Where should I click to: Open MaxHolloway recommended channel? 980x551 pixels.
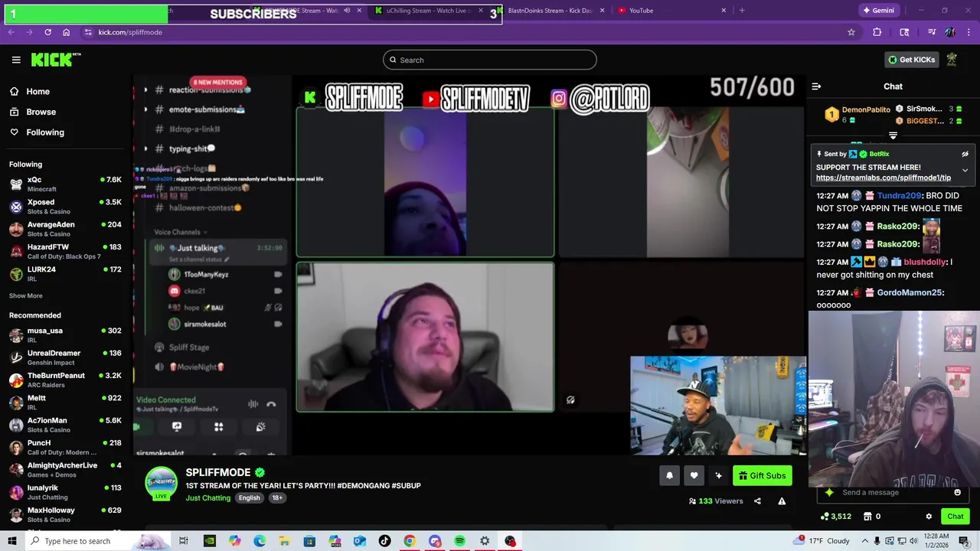[x=65, y=514]
